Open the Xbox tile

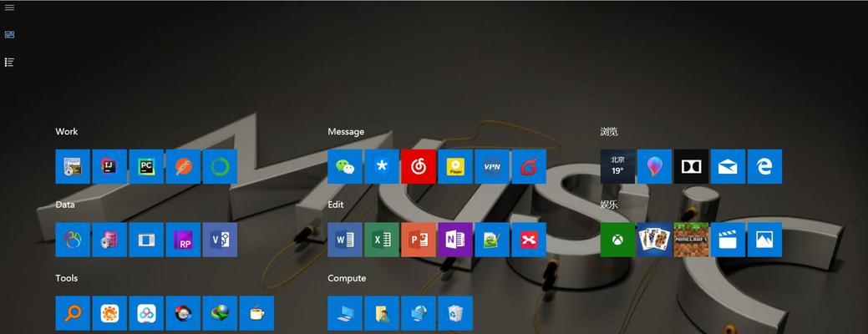(x=617, y=240)
